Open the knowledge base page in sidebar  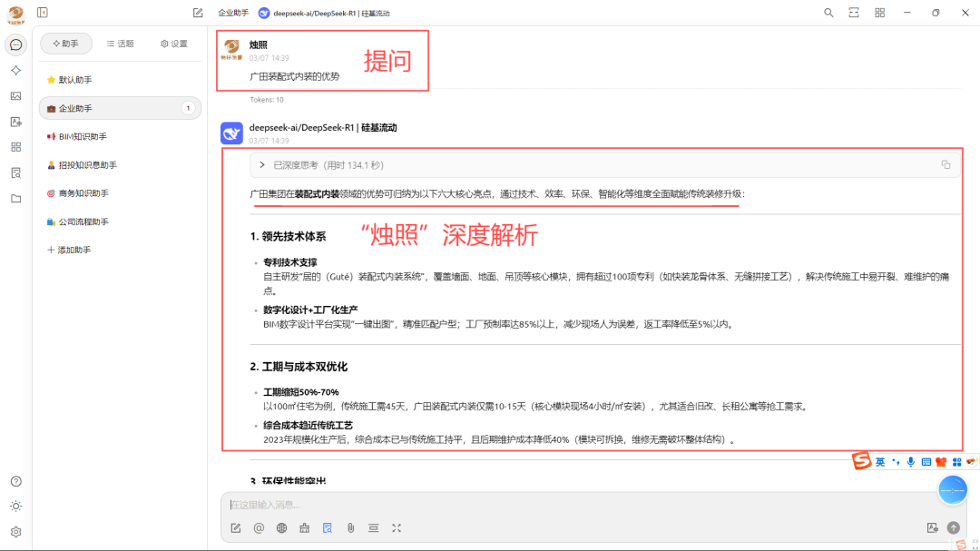tap(16, 172)
